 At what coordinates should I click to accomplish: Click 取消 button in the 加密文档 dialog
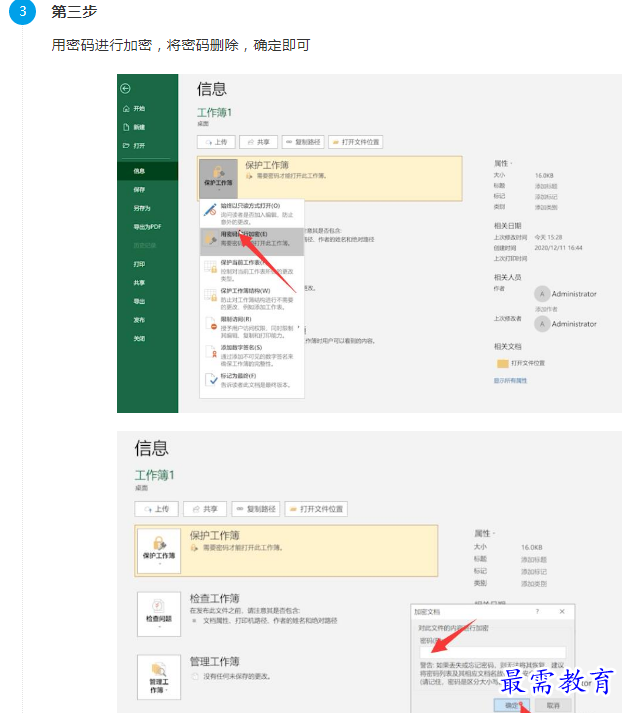pos(553,705)
